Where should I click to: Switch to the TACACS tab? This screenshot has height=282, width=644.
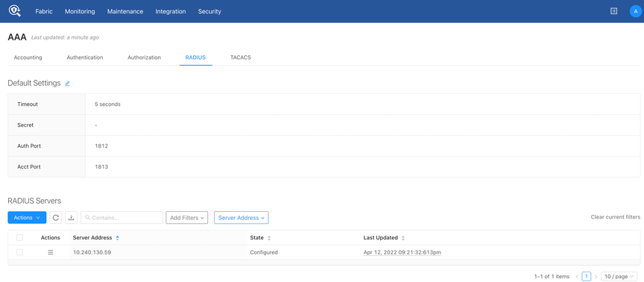point(240,57)
